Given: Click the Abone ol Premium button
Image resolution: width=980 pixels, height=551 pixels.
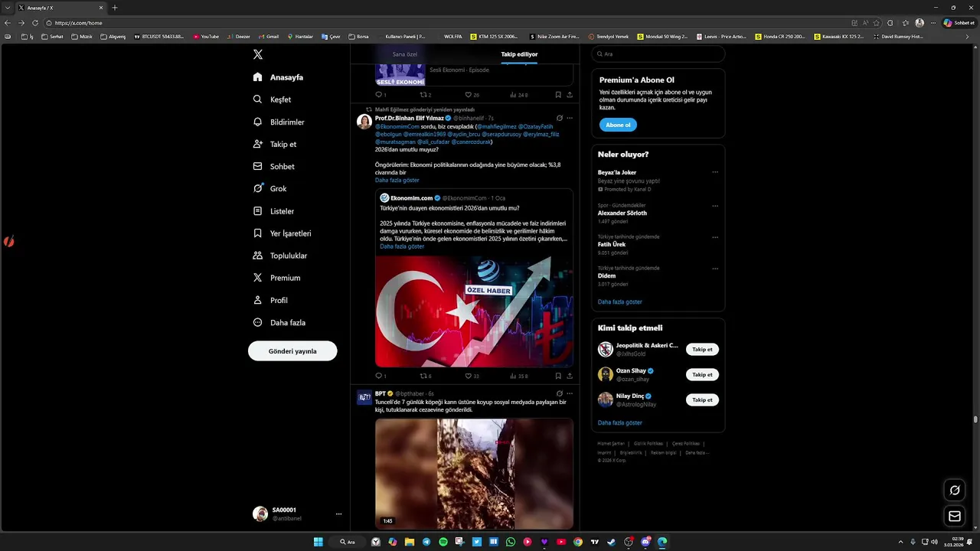Looking at the screenshot, I should (x=618, y=125).
